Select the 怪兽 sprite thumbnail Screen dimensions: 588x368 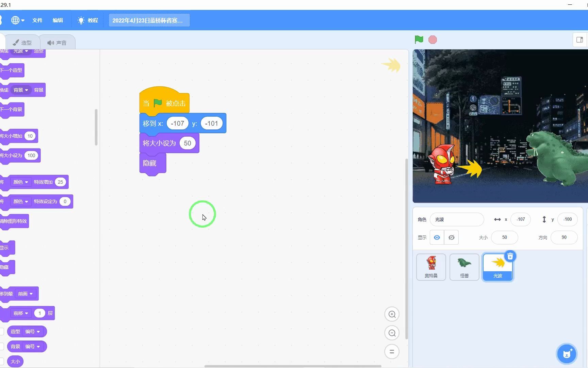pyautogui.click(x=464, y=267)
